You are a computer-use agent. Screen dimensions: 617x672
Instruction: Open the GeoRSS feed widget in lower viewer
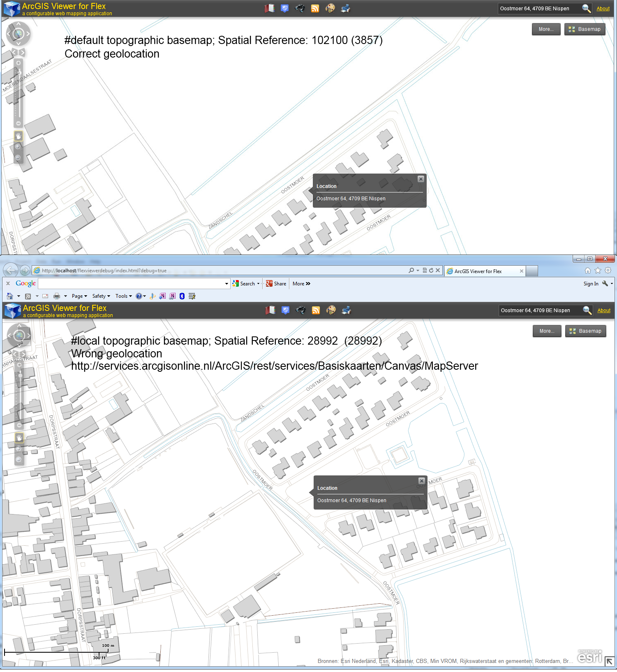coord(316,311)
